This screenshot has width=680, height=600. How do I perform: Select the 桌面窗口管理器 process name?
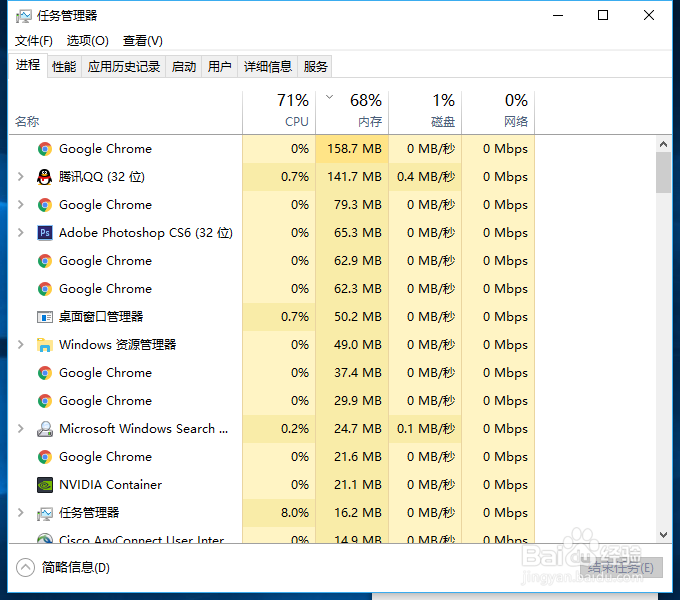click(x=101, y=317)
